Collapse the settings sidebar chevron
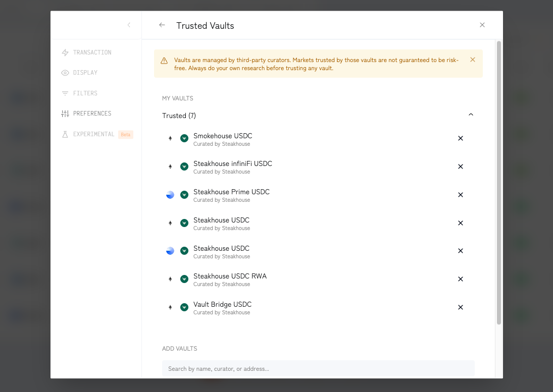Screen dimensions: 553x392 point(129,25)
